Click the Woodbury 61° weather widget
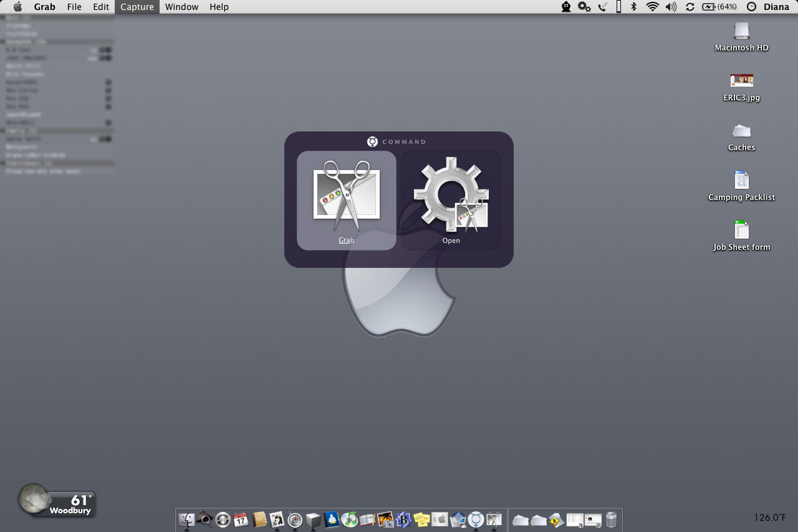Image resolution: width=798 pixels, height=532 pixels. coord(57,501)
